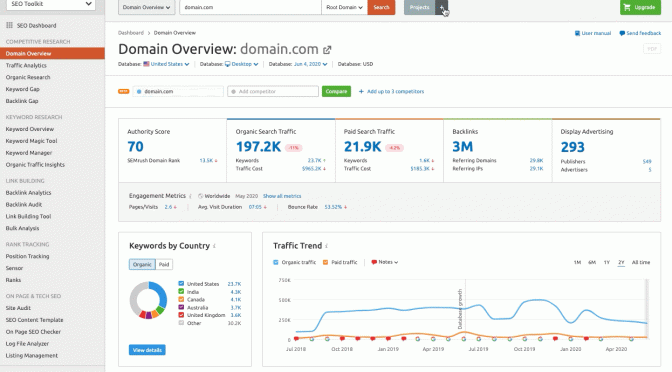
Task: Open Keyword Magic Tool in sidebar
Action: 31,141
